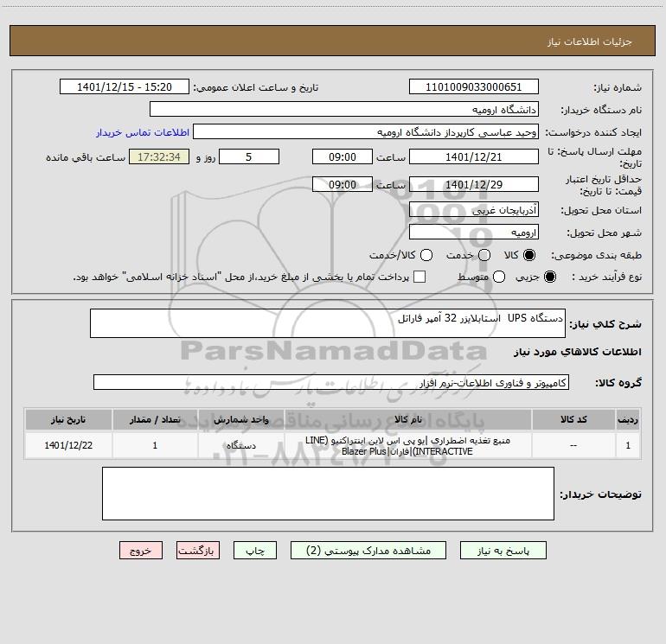Screen dimensions: 666x644
Task: Select the کالا/خدمت radio button
Action: (x=426, y=255)
